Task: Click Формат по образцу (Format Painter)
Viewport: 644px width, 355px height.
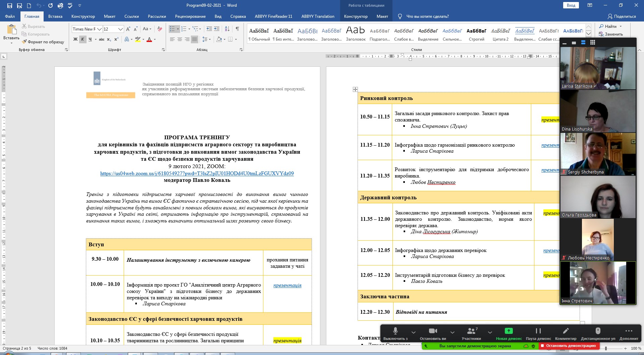Action: tap(43, 42)
